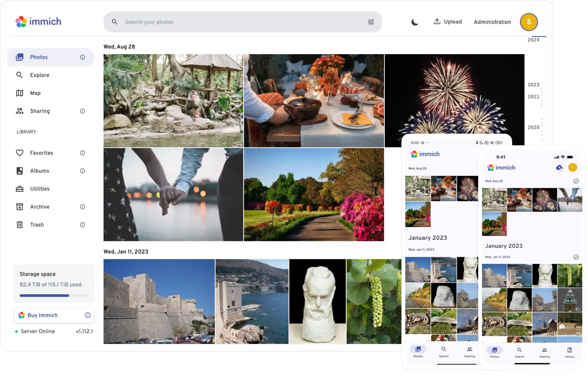The height and width of the screenshot is (379, 588).
Task: Select all Jan 11 photos via mobile checkmark circle
Action: 576,257
